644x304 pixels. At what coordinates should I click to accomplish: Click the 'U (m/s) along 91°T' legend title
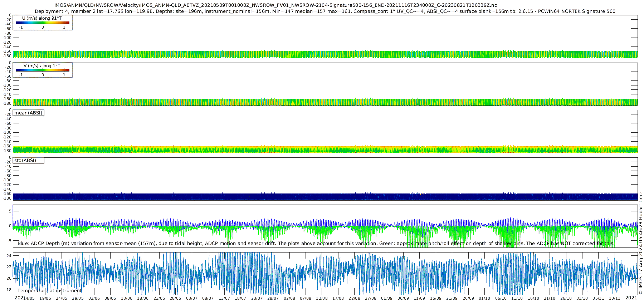coord(42,18)
